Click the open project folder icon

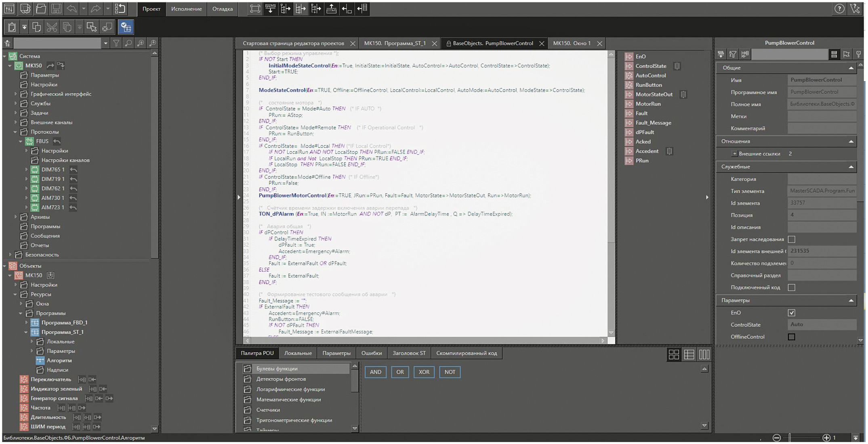click(x=41, y=8)
